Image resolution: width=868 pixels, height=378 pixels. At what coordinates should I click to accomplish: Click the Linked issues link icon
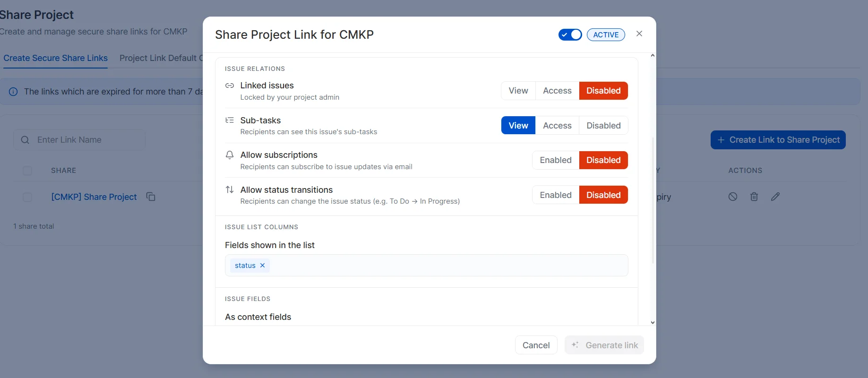tap(230, 86)
